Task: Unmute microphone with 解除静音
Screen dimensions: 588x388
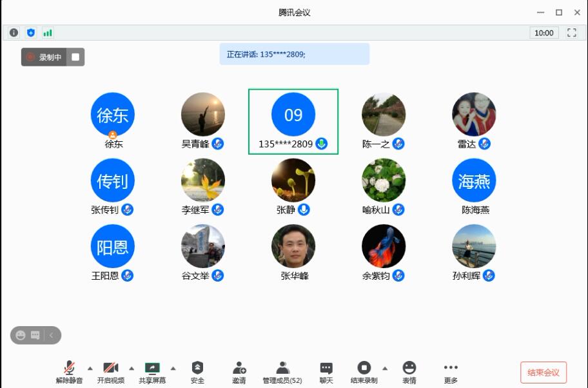Action: pyautogui.click(x=69, y=372)
